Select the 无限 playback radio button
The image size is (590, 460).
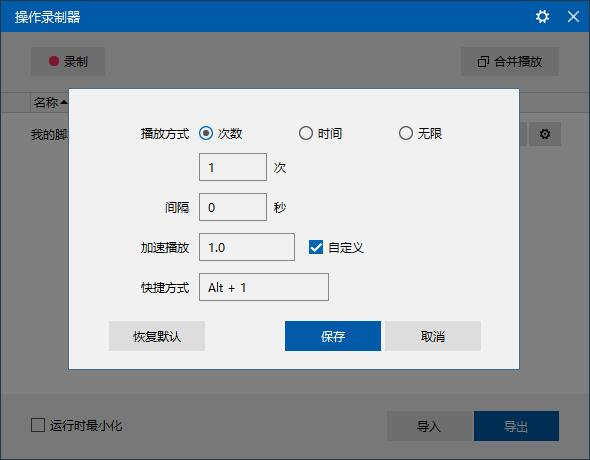tap(406, 133)
